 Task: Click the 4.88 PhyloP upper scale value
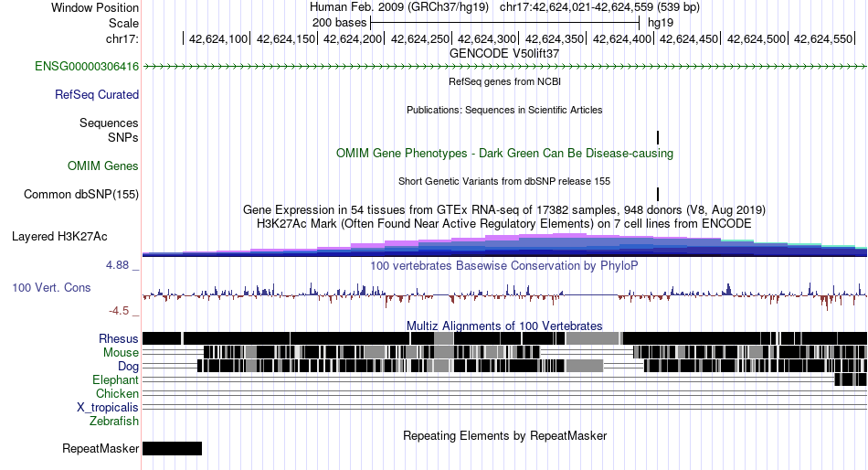pos(117,265)
